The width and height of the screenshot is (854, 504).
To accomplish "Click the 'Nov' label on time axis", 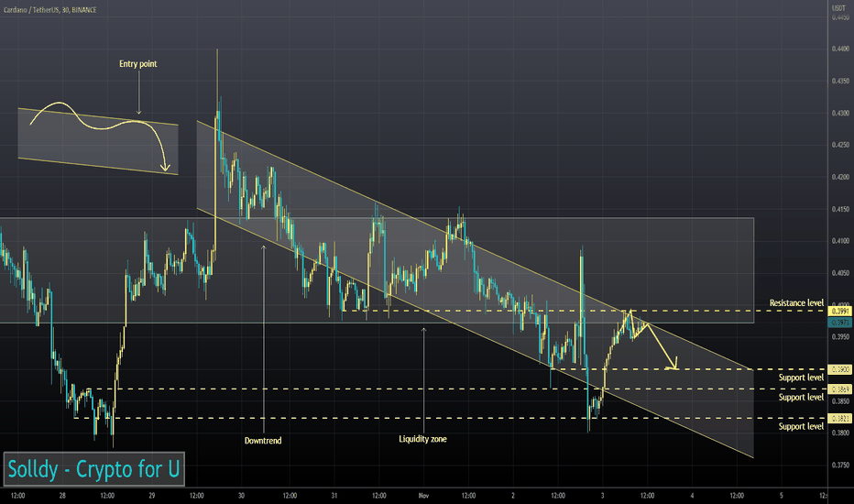I will tap(423, 495).
